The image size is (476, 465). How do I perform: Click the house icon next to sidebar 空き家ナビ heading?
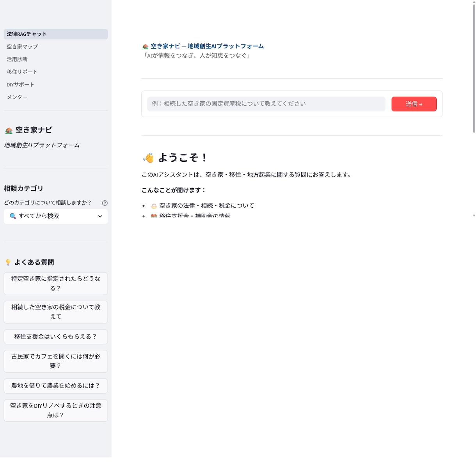coord(9,131)
